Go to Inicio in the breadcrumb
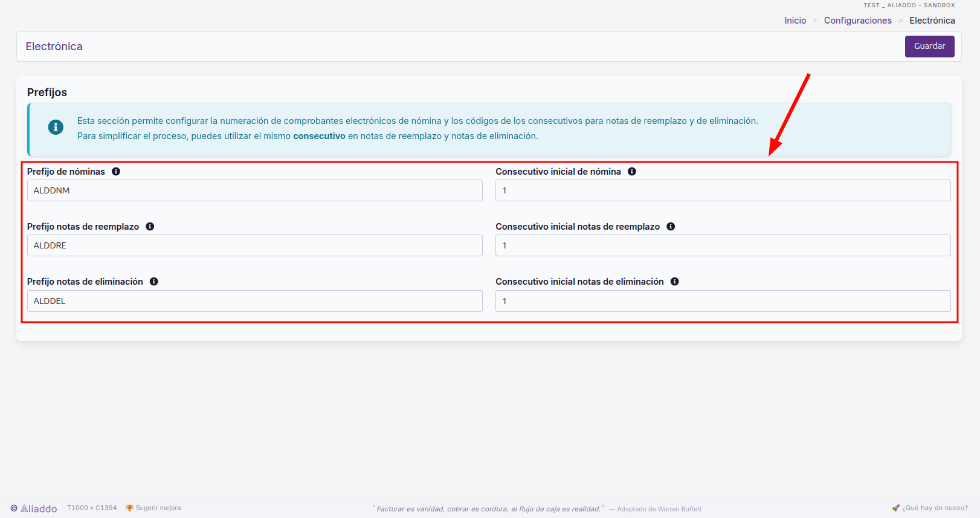980x518 pixels. [x=795, y=21]
